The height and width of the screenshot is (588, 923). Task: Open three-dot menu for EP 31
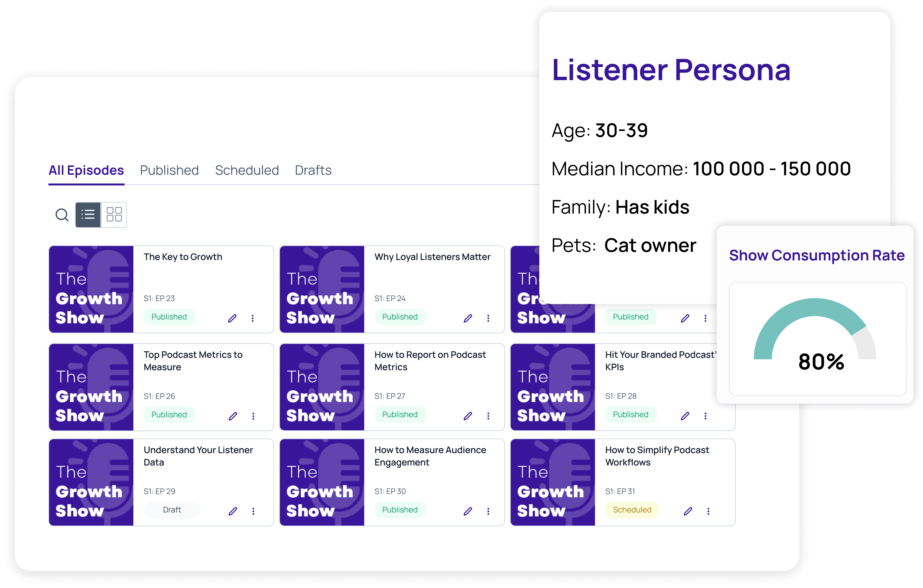pyautogui.click(x=708, y=511)
